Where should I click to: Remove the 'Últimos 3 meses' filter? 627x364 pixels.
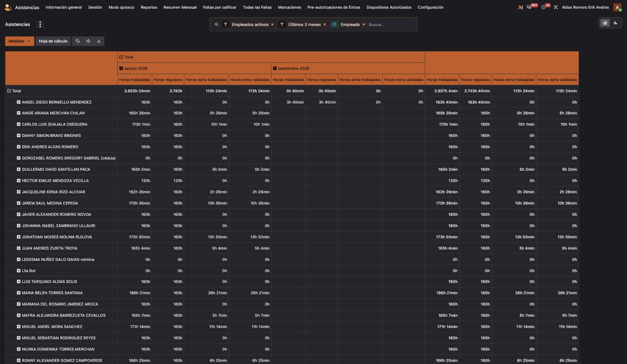(325, 25)
